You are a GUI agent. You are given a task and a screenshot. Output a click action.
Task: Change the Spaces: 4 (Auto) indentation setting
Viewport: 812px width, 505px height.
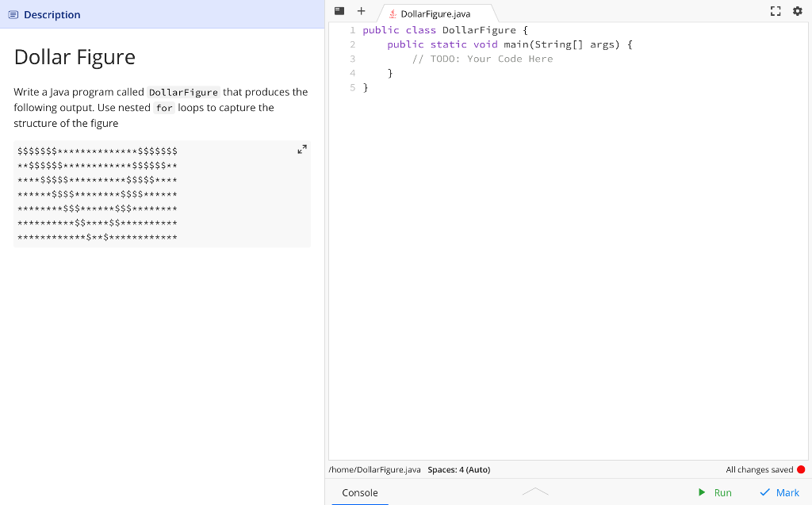[459, 470]
